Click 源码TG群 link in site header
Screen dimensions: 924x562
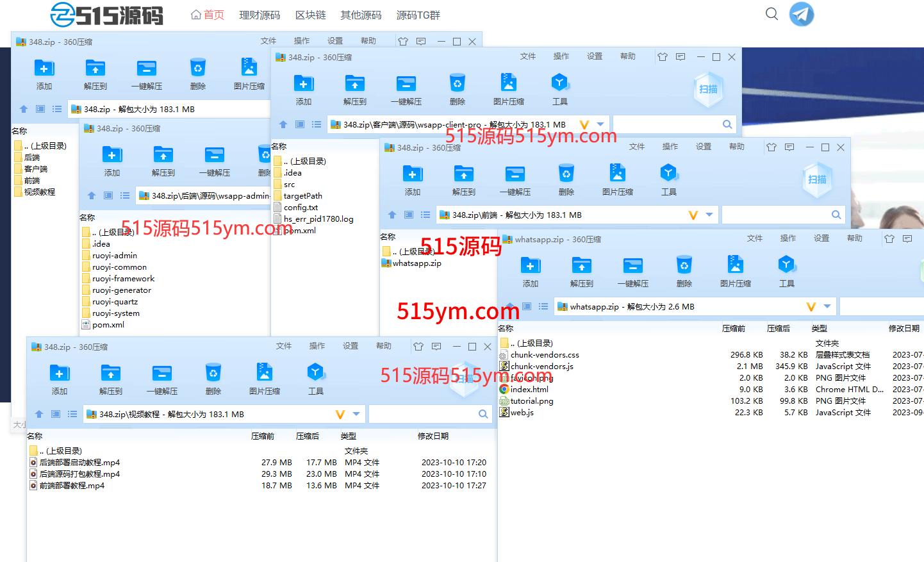click(418, 15)
